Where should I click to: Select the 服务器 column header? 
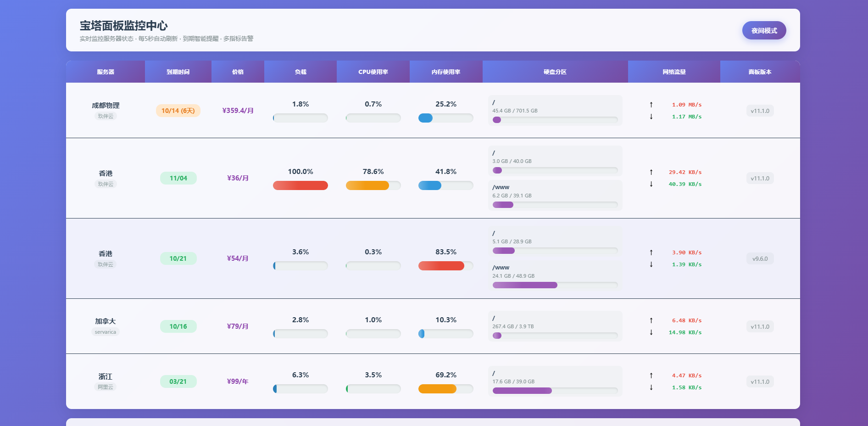(x=106, y=72)
